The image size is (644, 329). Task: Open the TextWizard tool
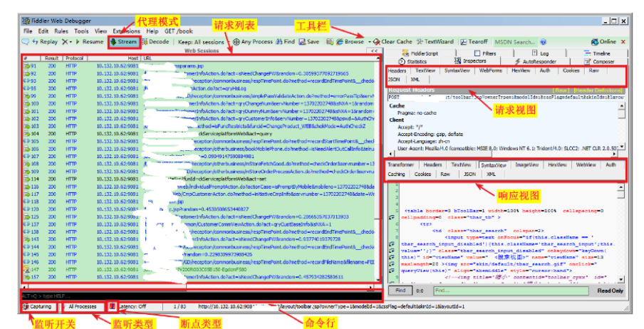[435, 41]
